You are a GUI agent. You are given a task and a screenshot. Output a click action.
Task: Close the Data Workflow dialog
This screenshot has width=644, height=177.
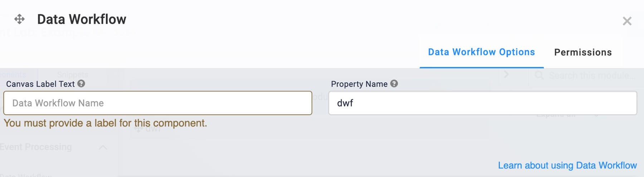pos(627,21)
